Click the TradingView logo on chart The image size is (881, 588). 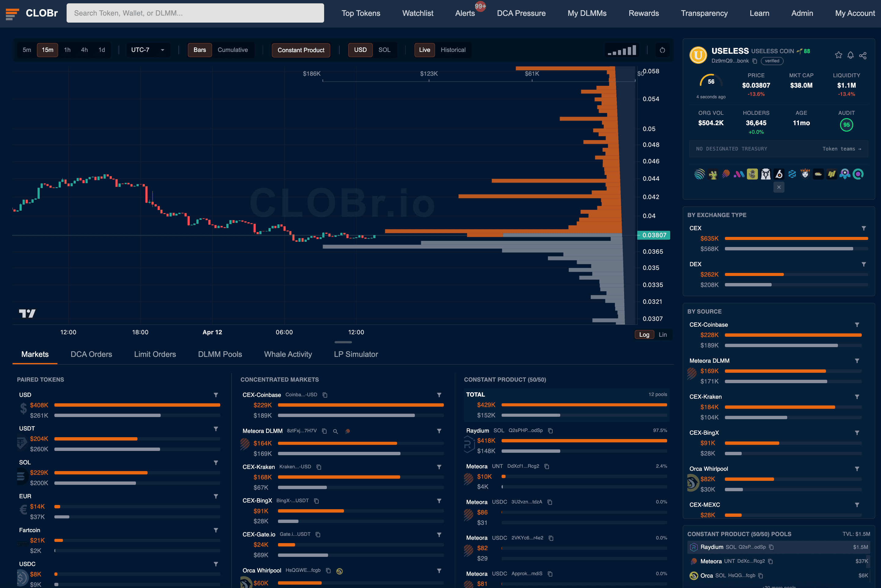[x=27, y=313]
